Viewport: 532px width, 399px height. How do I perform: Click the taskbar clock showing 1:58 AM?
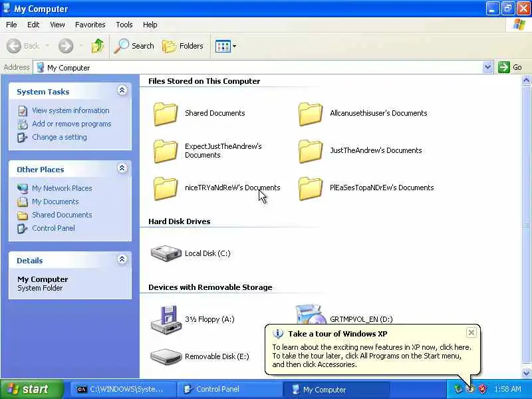click(x=507, y=389)
